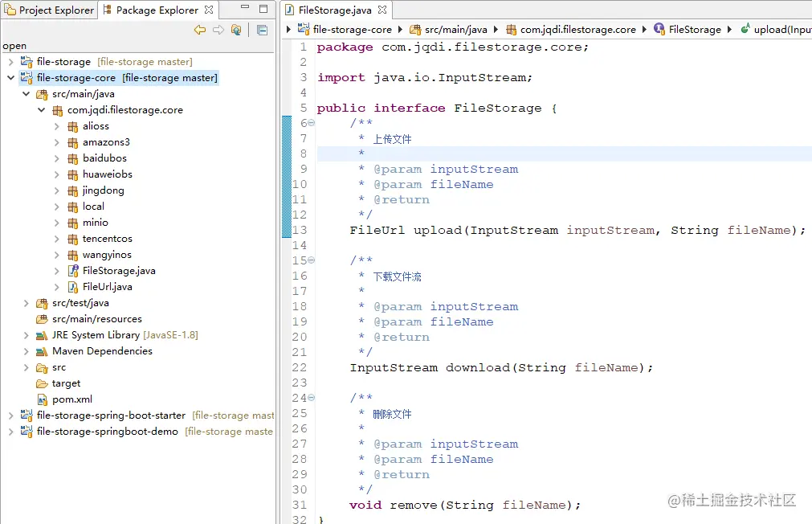Screen dimensions: 812x524
Task: Select the tencentcos package row
Action: pos(107,239)
